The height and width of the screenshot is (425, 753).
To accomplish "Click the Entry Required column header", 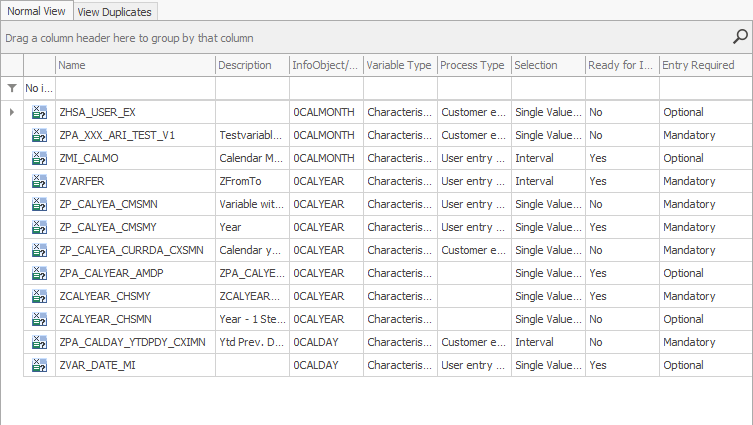I will 697,65.
